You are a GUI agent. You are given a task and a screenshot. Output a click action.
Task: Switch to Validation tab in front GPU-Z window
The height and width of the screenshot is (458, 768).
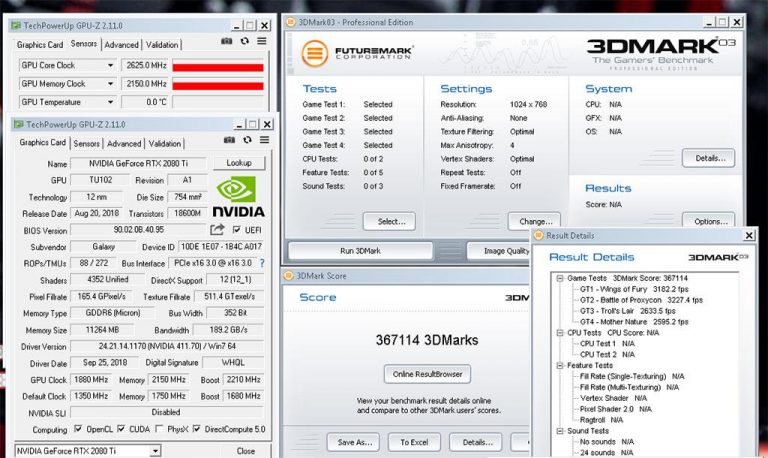pyautogui.click(x=165, y=144)
